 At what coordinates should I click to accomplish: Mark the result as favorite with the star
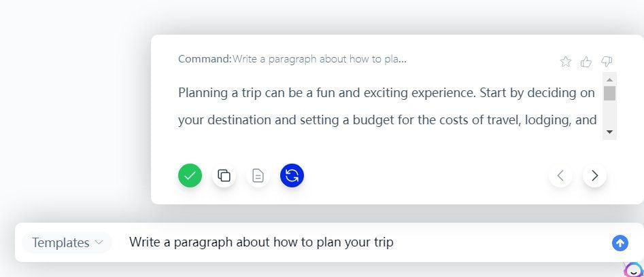[x=566, y=62]
